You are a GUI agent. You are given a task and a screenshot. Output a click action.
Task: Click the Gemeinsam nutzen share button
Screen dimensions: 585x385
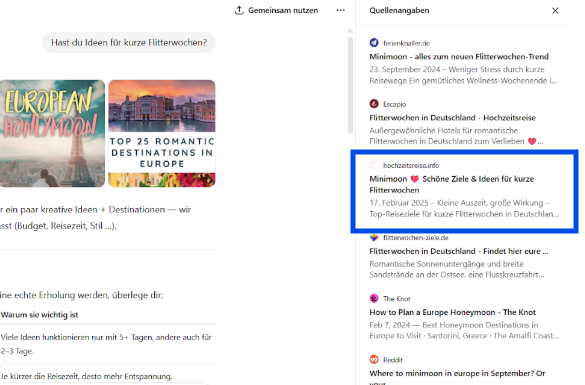(276, 10)
